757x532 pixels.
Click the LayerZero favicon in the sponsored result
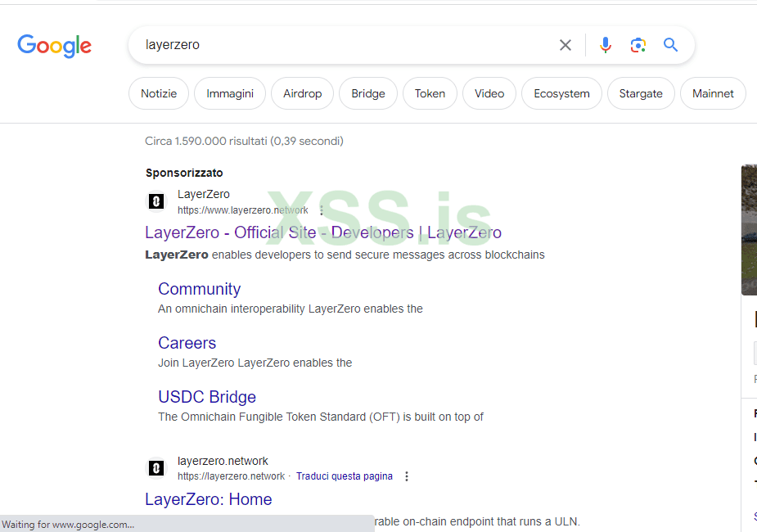pos(155,201)
